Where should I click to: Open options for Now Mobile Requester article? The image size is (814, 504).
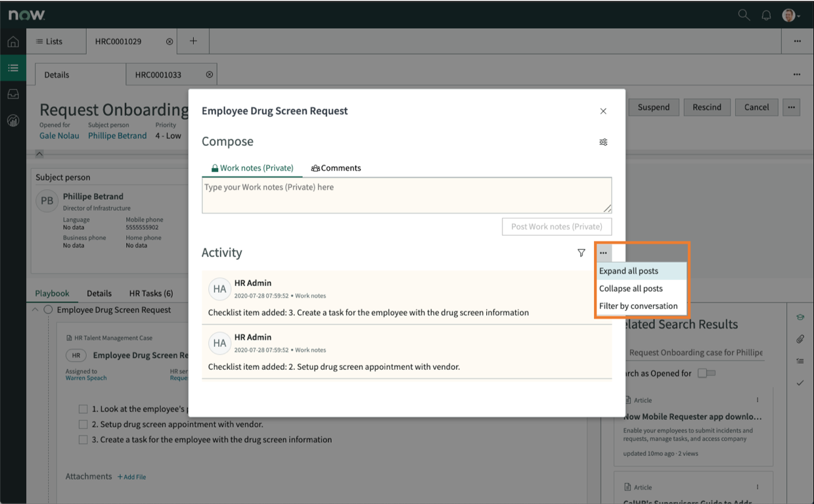[757, 400]
